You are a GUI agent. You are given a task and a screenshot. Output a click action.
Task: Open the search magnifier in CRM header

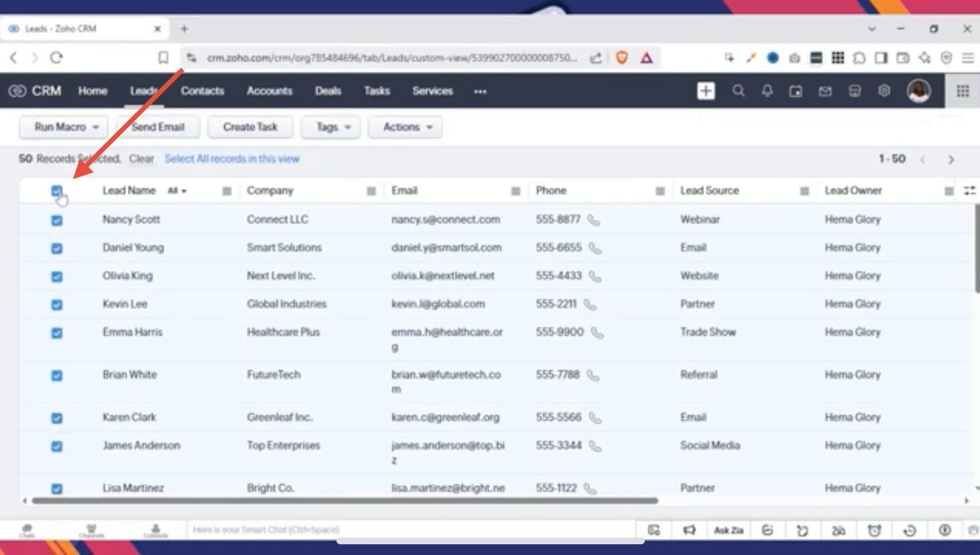(738, 90)
